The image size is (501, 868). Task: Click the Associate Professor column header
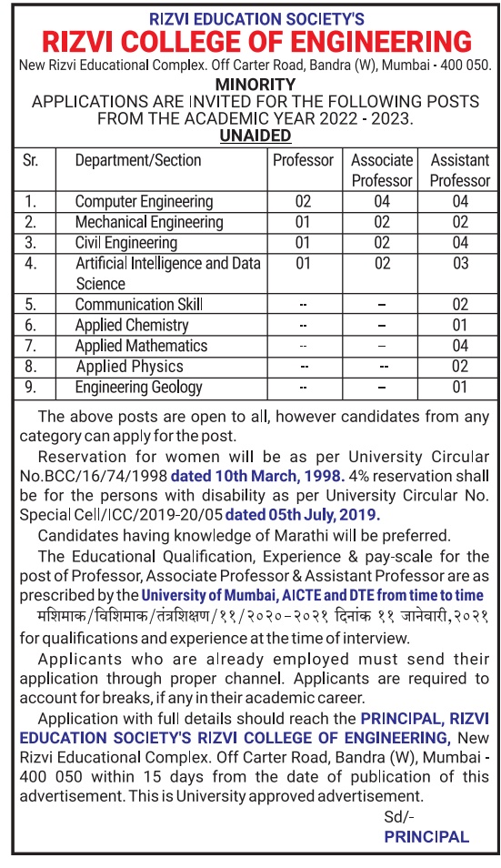[x=382, y=170]
